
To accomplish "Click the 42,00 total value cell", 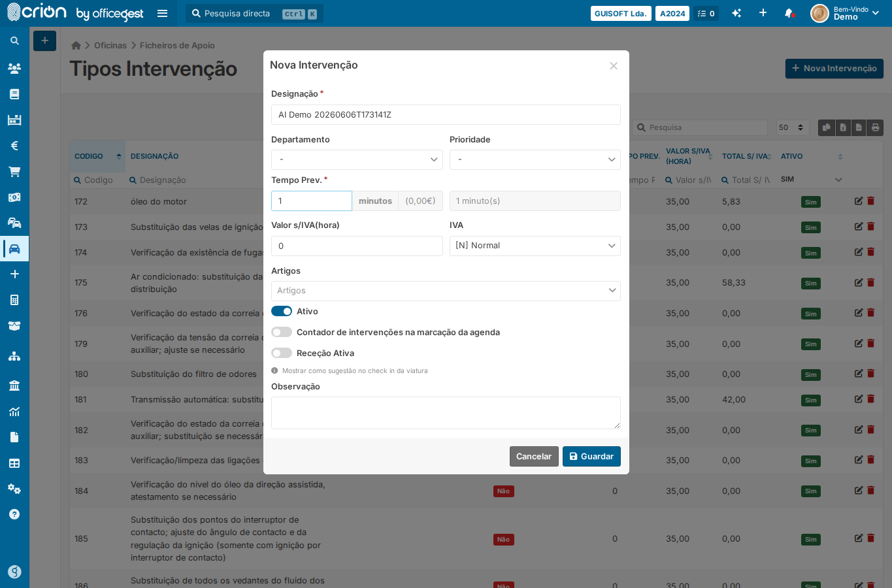I will (x=734, y=400).
